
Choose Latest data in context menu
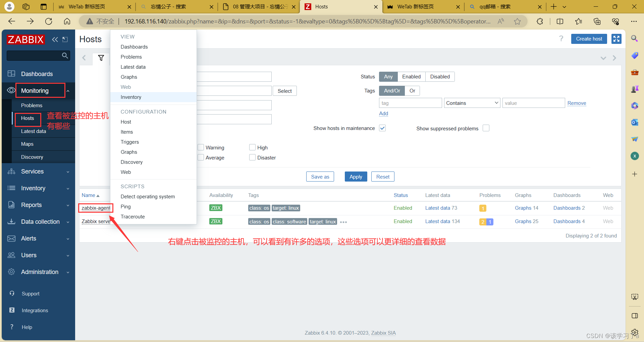pyautogui.click(x=153, y=67)
